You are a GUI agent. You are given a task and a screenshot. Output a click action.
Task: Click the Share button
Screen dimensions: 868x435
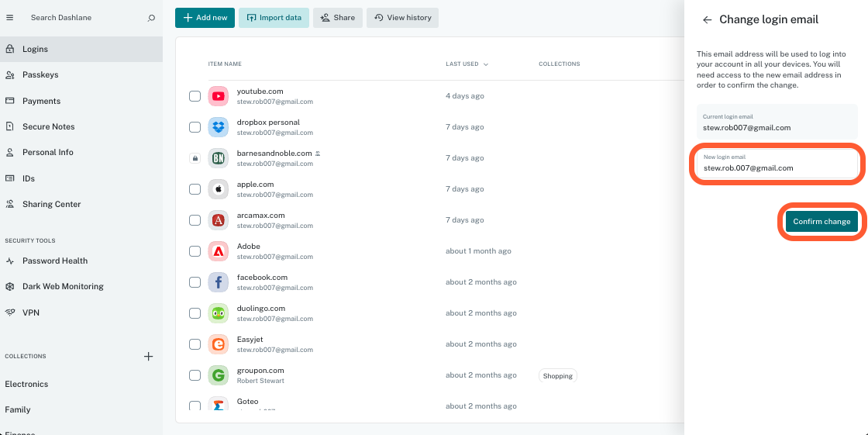point(338,18)
